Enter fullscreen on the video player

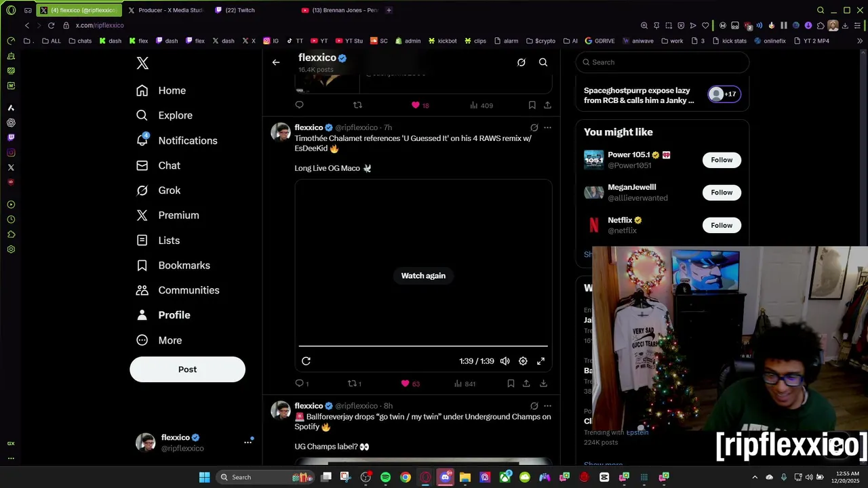[541, 361]
